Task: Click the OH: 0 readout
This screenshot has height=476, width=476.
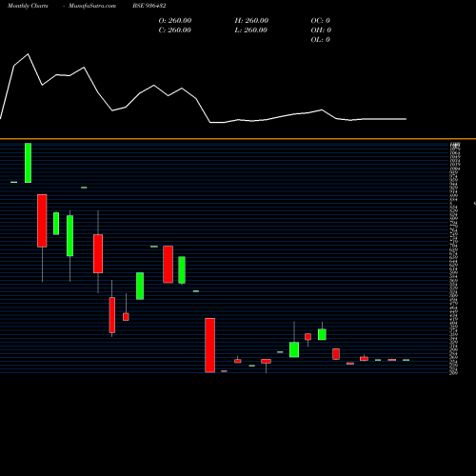Action: click(x=321, y=30)
